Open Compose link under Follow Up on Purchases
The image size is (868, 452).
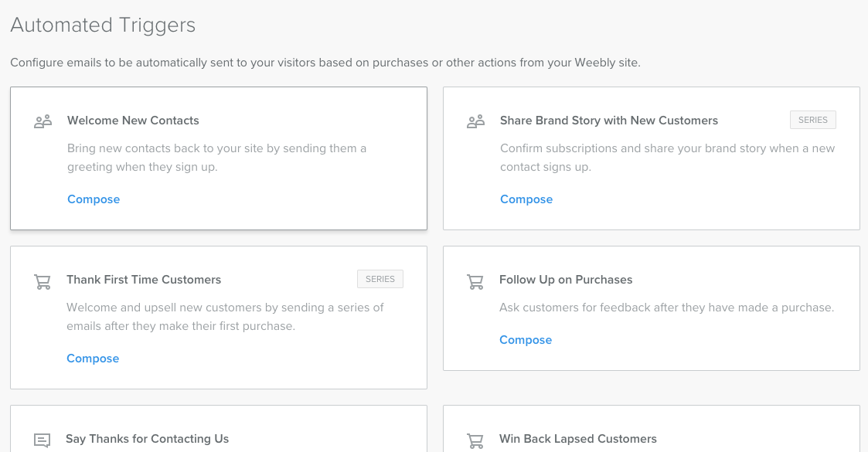coord(526,340)
